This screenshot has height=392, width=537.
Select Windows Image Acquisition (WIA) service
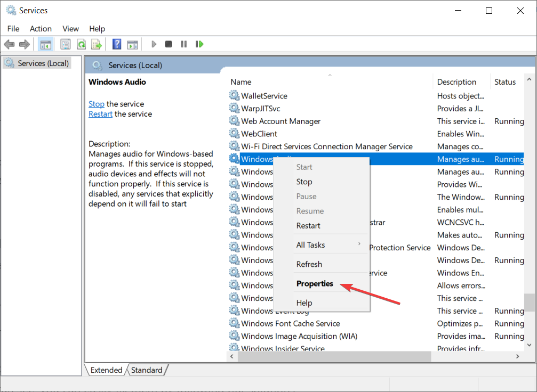376,336
